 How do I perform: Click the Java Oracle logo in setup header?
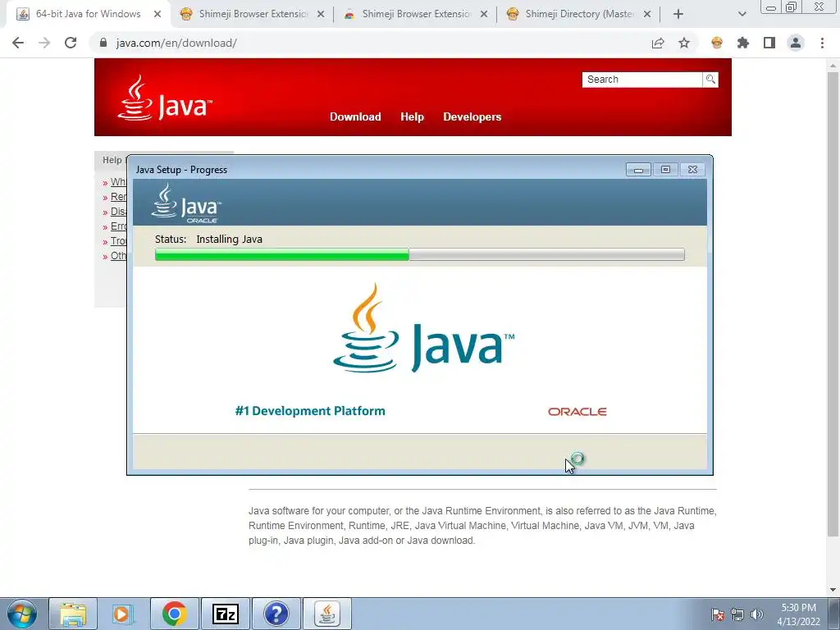186,203
